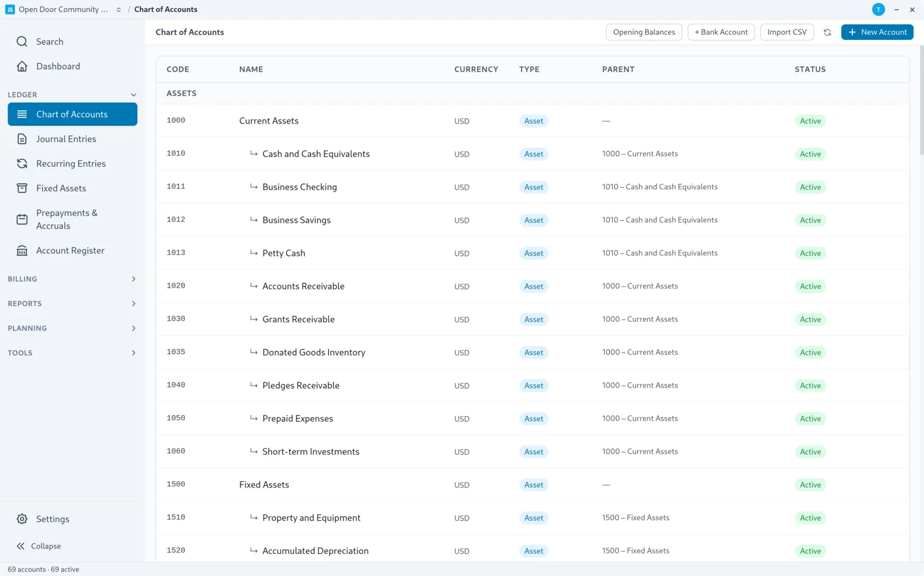Click the CODE column header
Screen dimensions: 924x576
coord(178,69)
